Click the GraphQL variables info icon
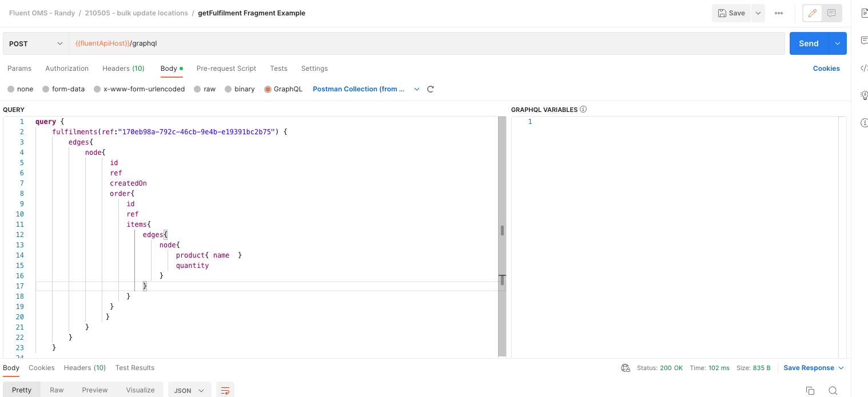This screenshot has width=868, height=397. [583, 109]
